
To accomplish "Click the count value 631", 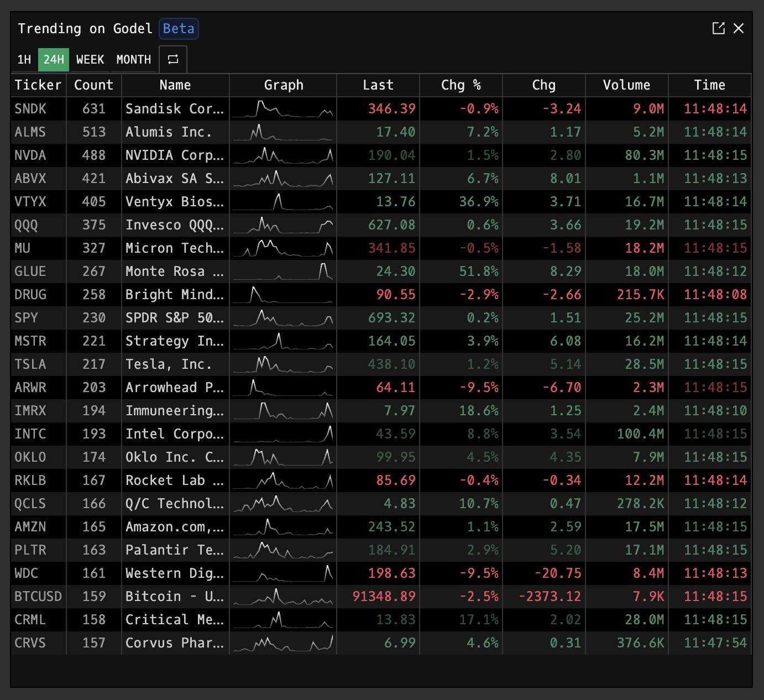I will (x=94, y=109).
